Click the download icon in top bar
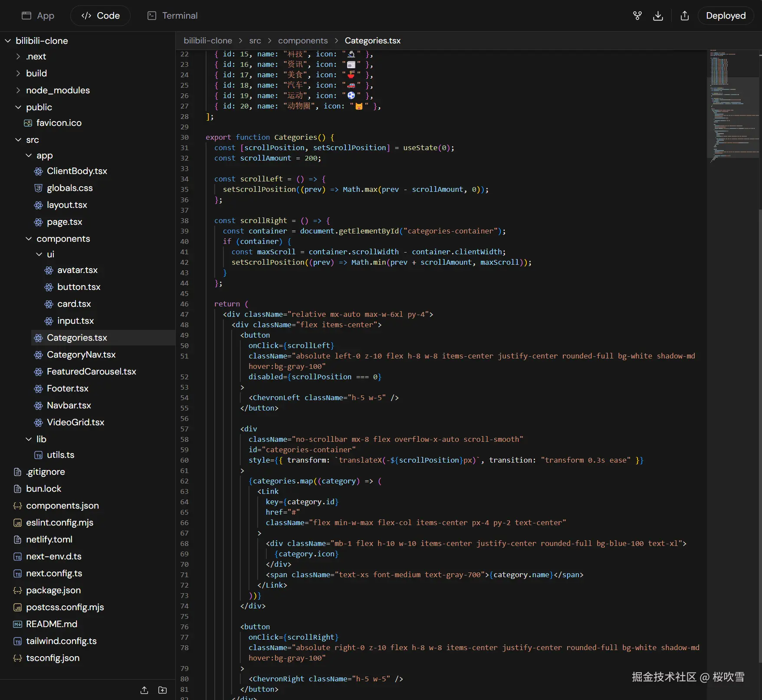Image resolution: width=762 pixels, height=700 pixels. click(x=658, y=16)
